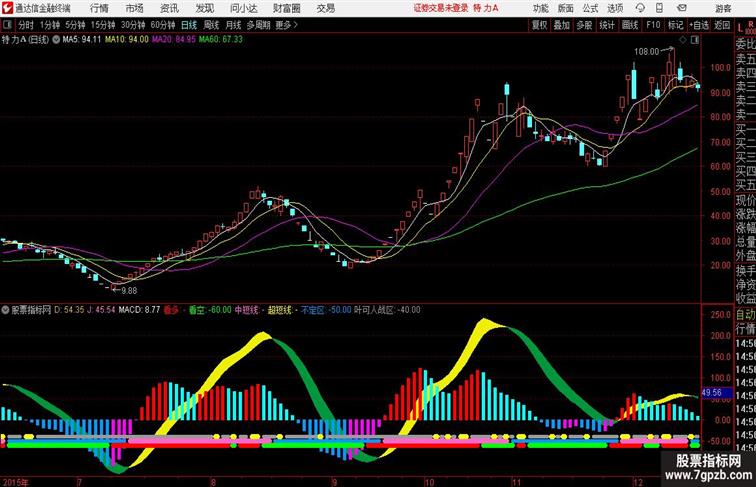Click the 108.00 high price marker
This screenshot has height=487, width=756.
click(647, 52)
